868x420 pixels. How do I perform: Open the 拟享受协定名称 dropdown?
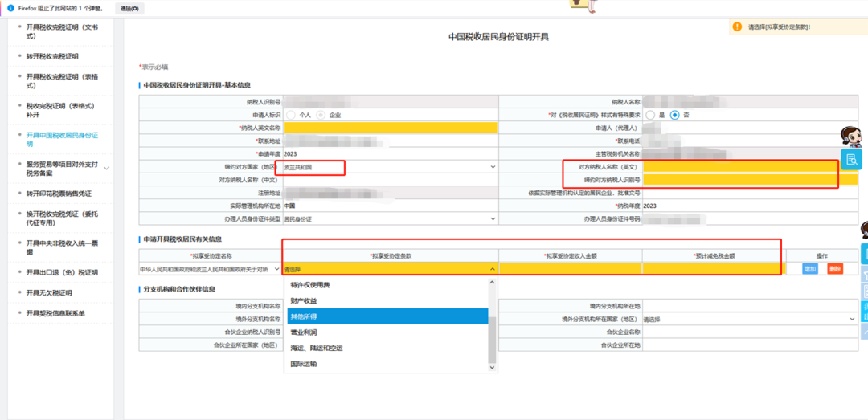point(211,269)
